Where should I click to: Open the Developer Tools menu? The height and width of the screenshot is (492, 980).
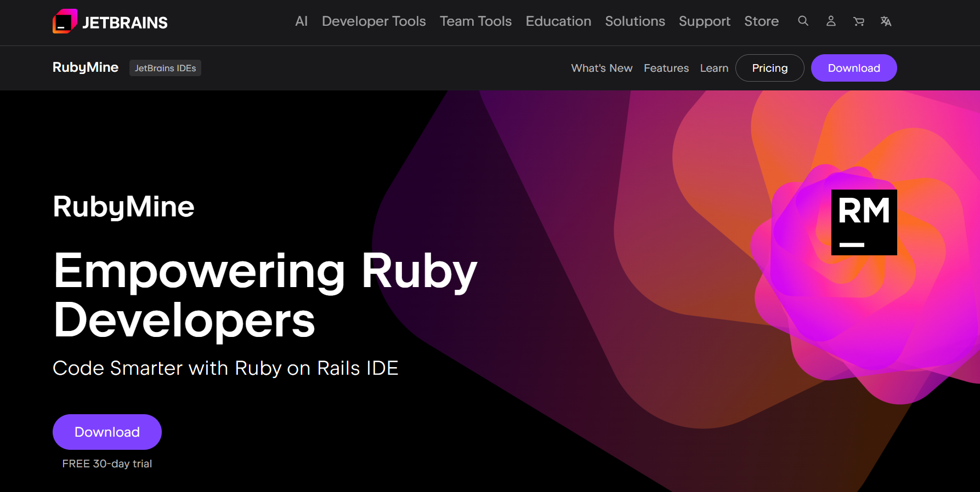(x=373, y=21)
